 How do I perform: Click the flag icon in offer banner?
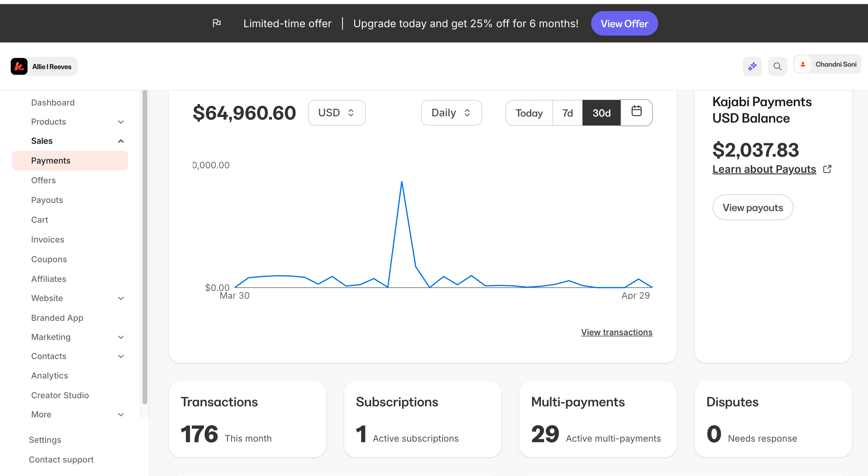217,23
